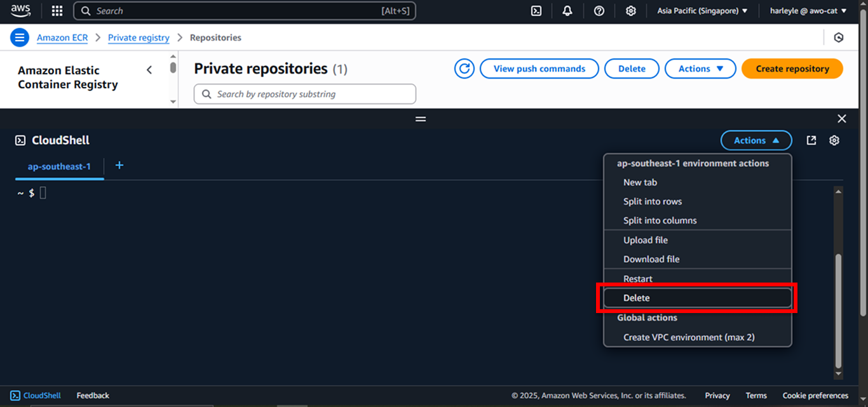868x407 pixels.
Task: Select New tab from Actions menu
Action: click(x=698, y=182)
